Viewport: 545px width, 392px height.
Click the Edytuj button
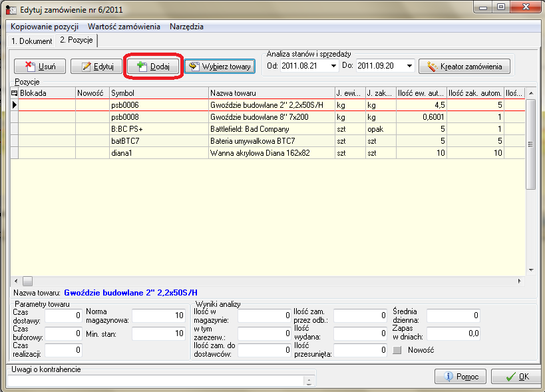click(x=96, y=67)
